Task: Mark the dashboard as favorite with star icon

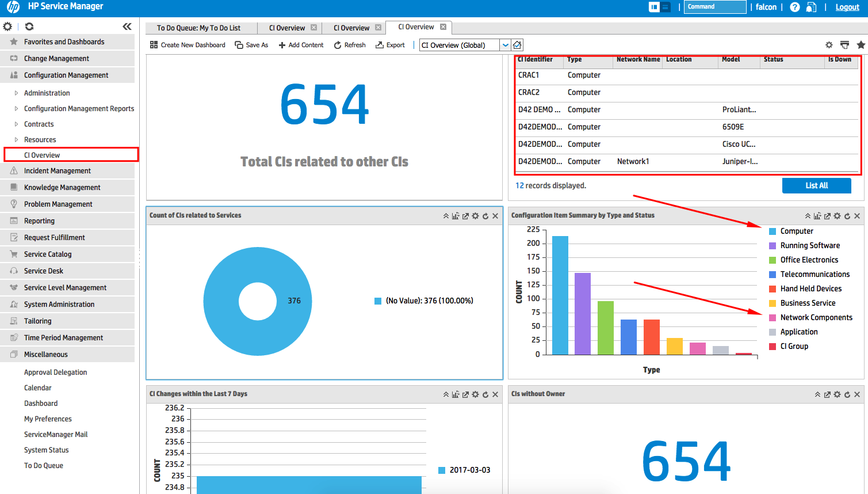Action: click(861, 44)
